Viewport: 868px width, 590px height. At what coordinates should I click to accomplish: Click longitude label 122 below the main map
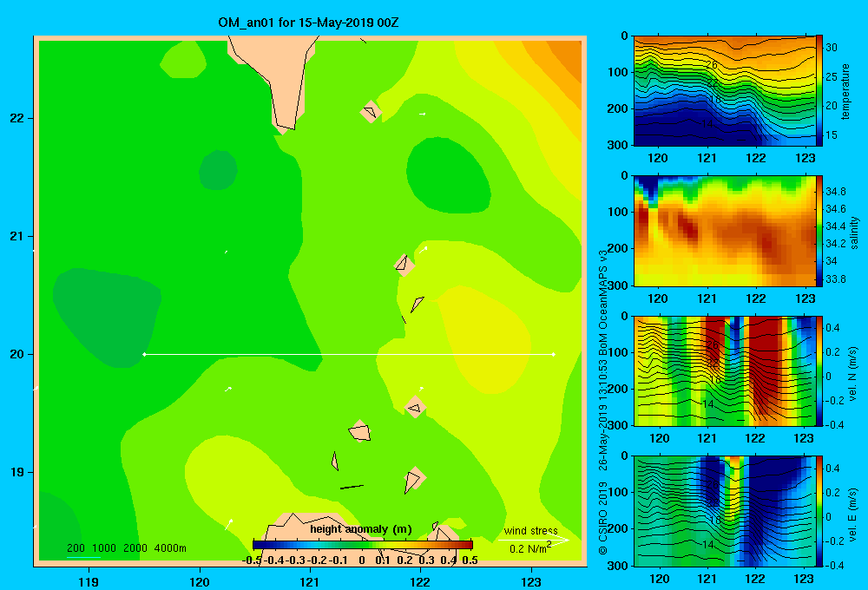[420, 581]
